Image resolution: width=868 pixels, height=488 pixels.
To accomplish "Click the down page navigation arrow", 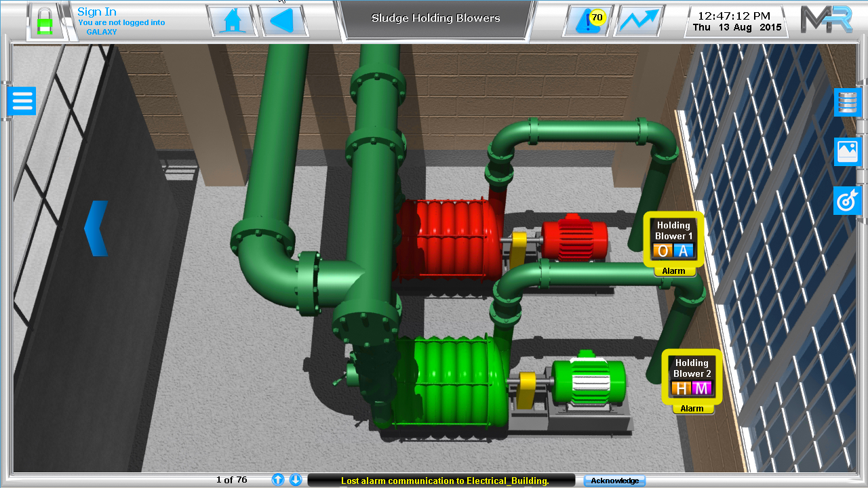I will click(x=296, y=479).
